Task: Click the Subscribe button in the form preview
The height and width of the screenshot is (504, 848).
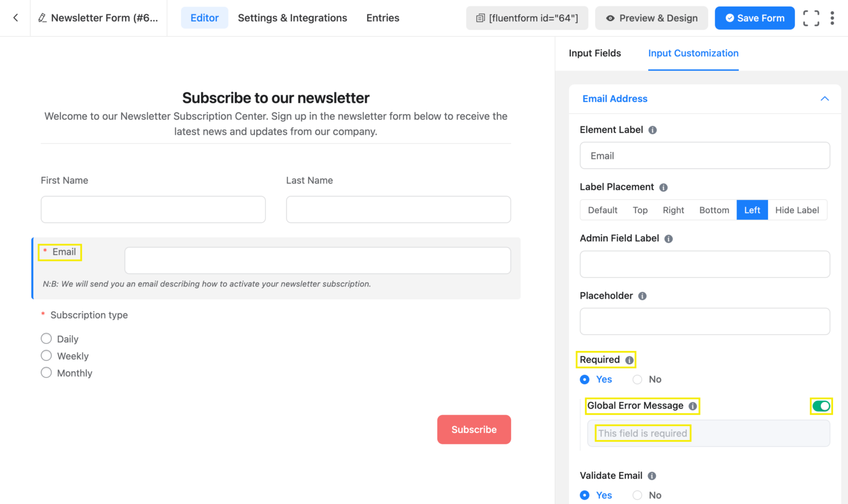Action: click(474, 429)
